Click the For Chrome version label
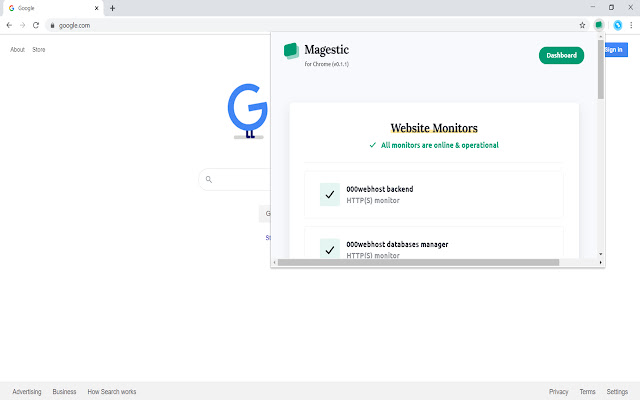Viewport: 640px width, 400px height. pos(327,64)
